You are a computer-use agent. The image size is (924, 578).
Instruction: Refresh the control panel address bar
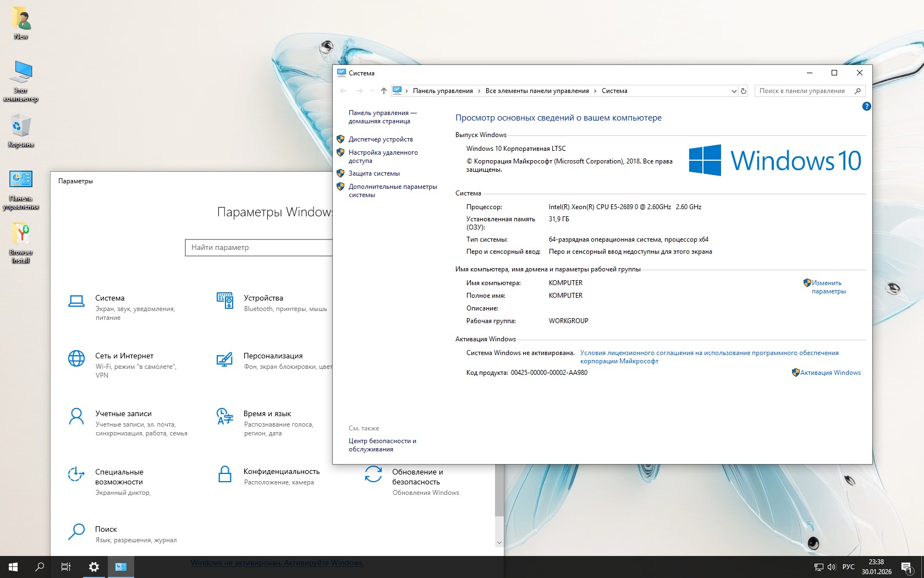coord(744,91)
